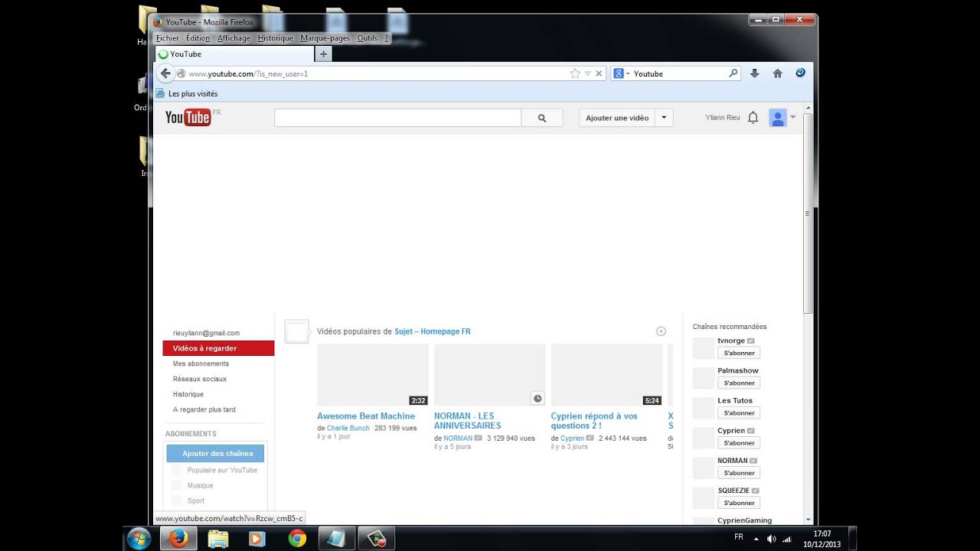Image resolution: width=980 pixels, height=551 pixels.
Task: Click the Firefox back arrow button
Action: (x=165, y=73)
